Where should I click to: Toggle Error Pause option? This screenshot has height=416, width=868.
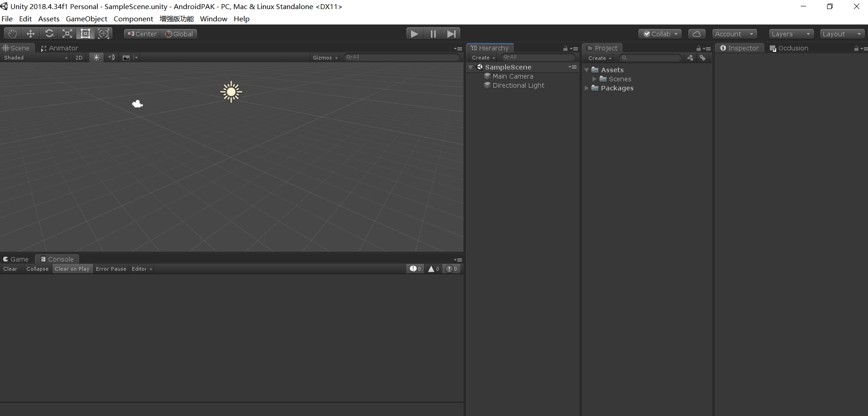pos(111,269)
